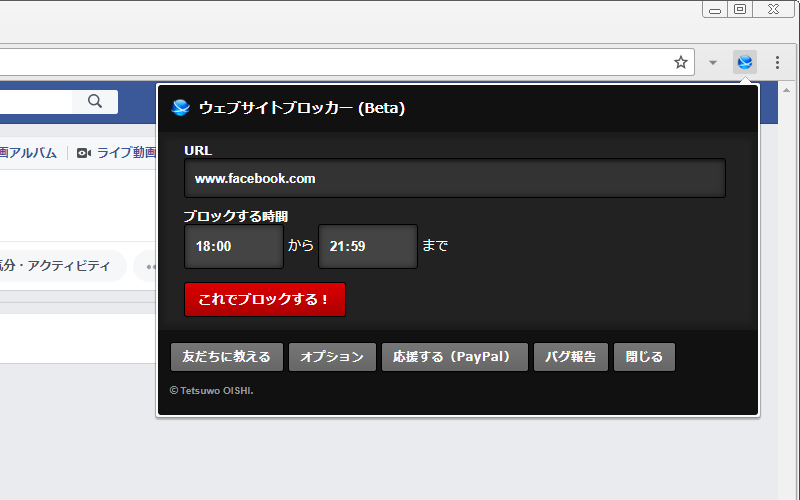Click the © Tetsuwo OISHI. copyright text
The image size is (800, 500).
[211, 390]
